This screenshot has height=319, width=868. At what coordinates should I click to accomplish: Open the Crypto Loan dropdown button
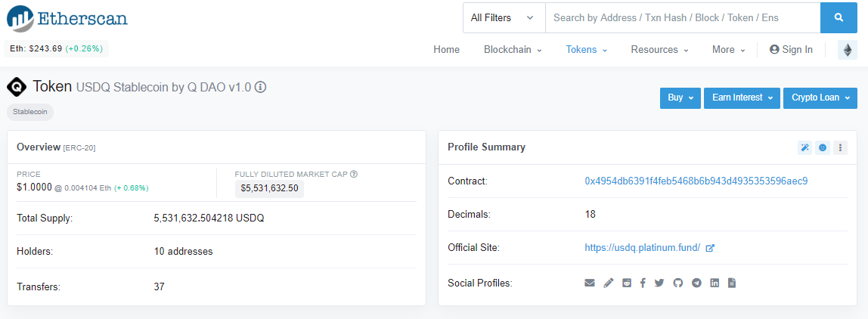click(820, 98)
